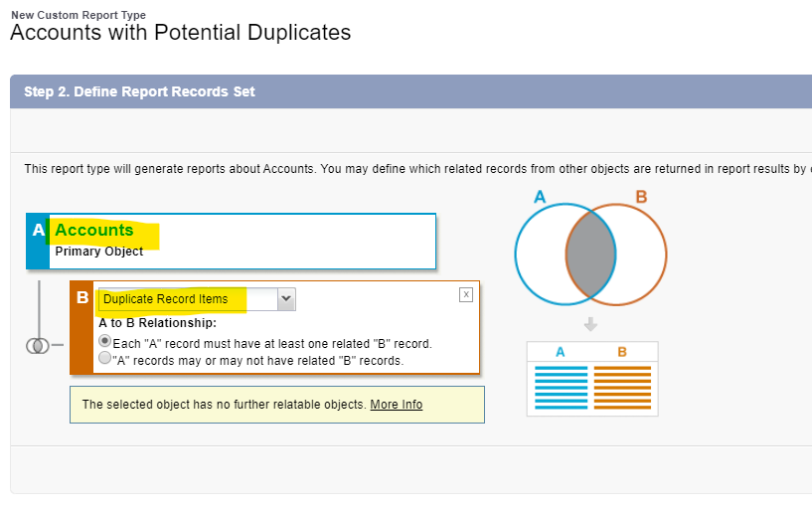The height and width of the screenshot is (514, 812).
Task: Click the 'This report type will generate reports' description
Action: coord(416,169)
